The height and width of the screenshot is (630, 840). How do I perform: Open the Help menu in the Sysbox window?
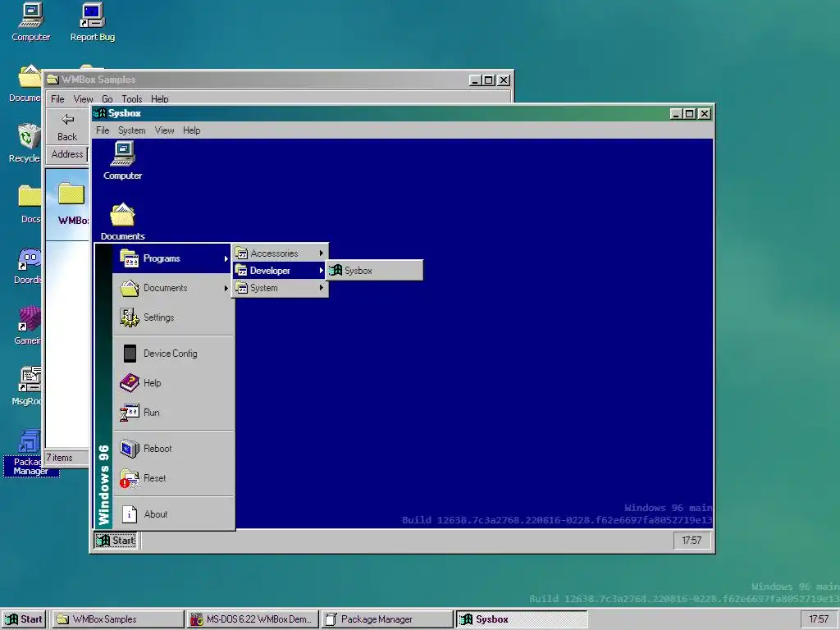(191, 130)
